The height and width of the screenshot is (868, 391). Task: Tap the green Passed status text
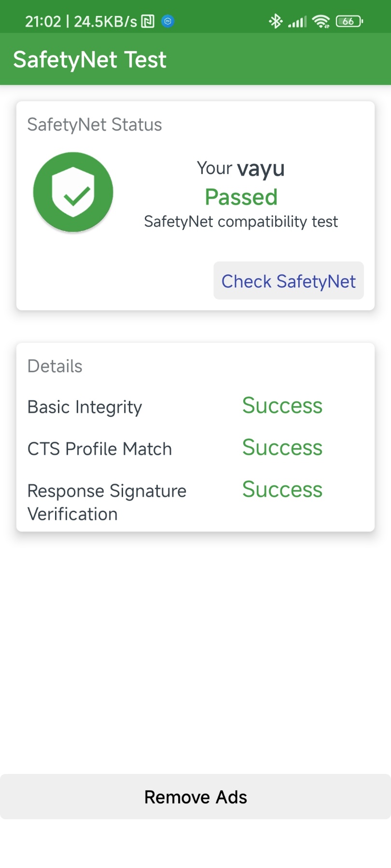(x=241, y=197)
